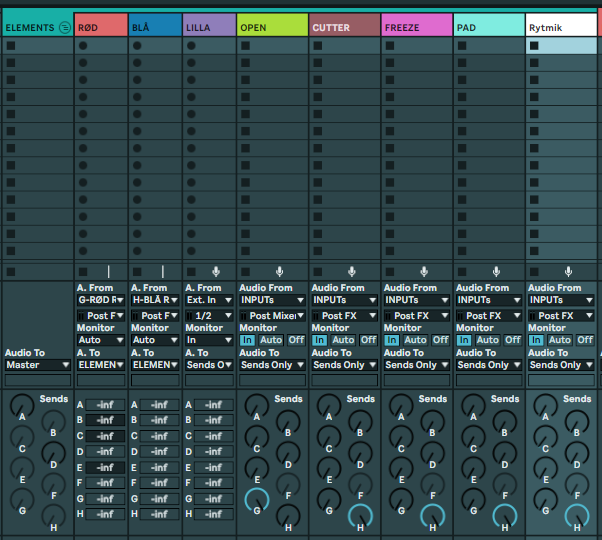Click the microphone icon on PAD track
Screen dimensions: 602x540
[x=496, y=271]
